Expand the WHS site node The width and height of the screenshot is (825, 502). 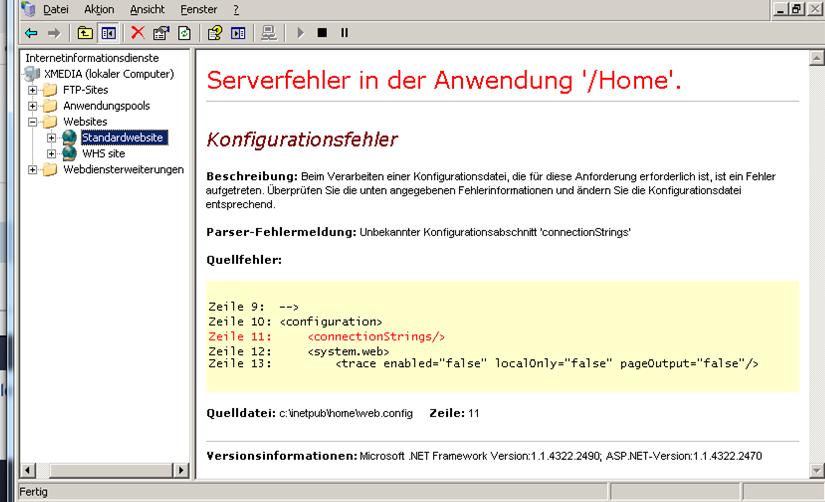pos(52,154)
